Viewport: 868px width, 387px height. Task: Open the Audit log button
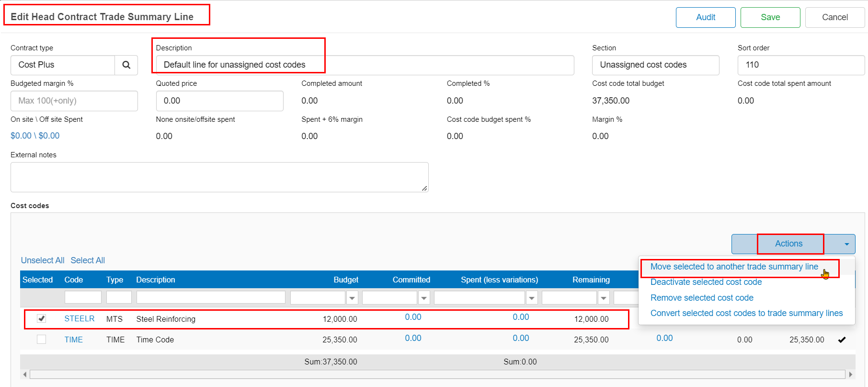[705, 17]
